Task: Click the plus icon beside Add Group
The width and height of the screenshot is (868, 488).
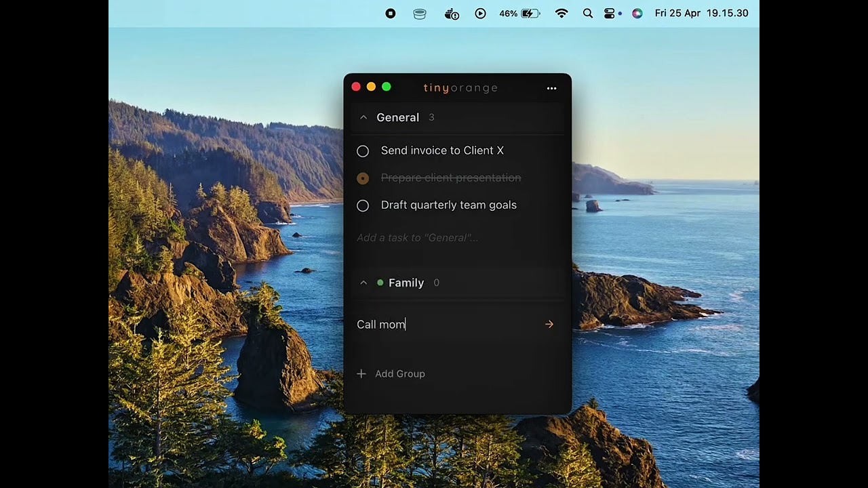Action: pyautogui.click(x=361, y=373)
